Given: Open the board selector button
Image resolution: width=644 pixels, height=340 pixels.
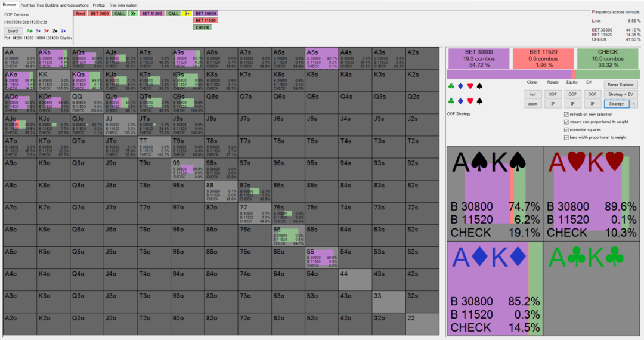Looking at the screenshot, I should 13,31.
